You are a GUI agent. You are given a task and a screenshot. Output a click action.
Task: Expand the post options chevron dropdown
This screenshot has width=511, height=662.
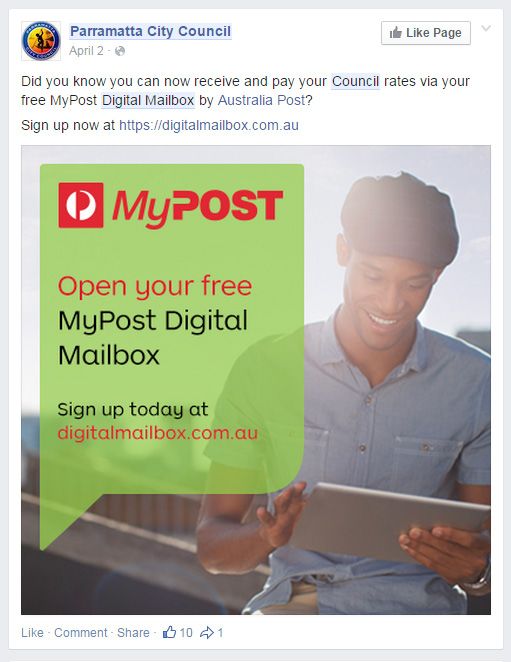point(486,28)
